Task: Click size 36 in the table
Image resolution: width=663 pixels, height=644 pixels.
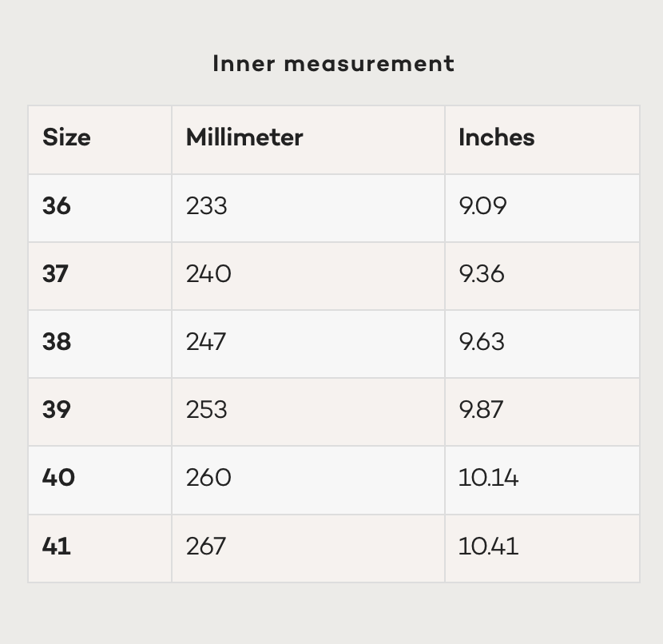Action: pos(57,206)
